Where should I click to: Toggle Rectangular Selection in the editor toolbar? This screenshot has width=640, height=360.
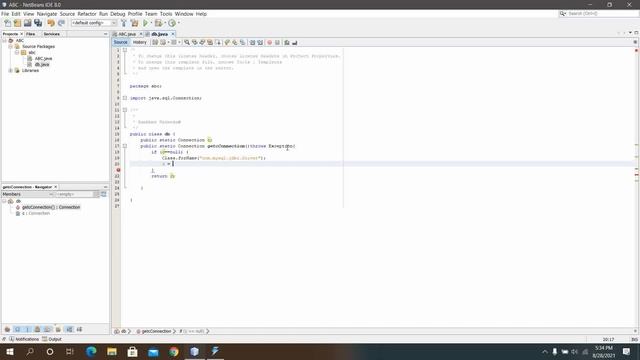[218, 42]
